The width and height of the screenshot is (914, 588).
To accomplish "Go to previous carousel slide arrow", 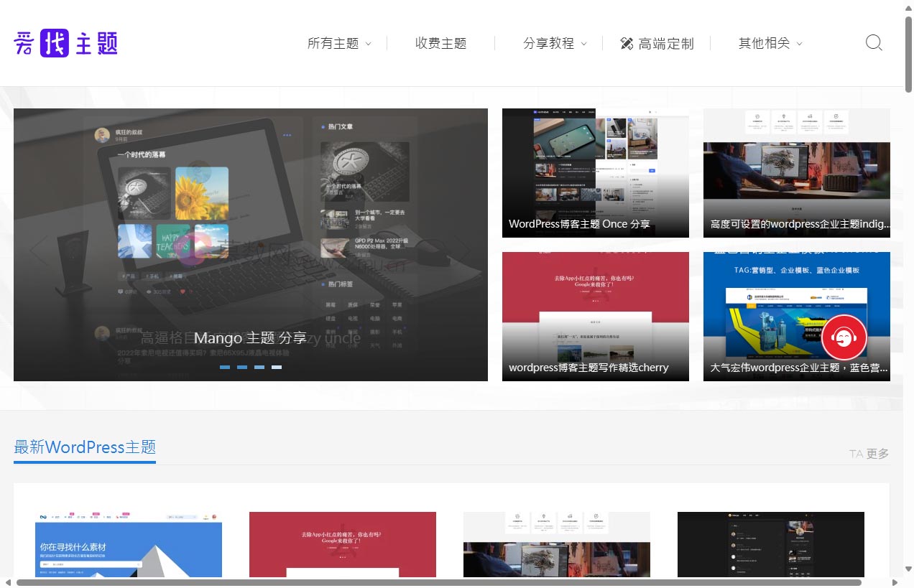I will [39, 251].
